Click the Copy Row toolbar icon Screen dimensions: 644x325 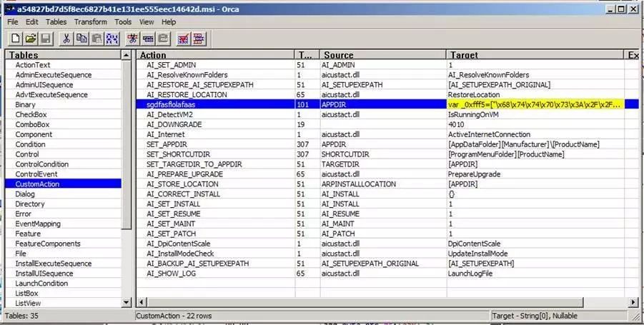pyautogui.click(x=148, y=39)
